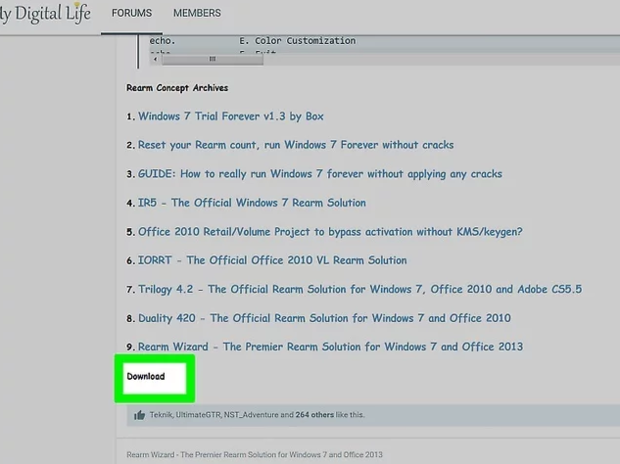Show the 264 others who liked
Image resolution: width=620 pixels, height=464 pixels.
click(x=314, y=415)
